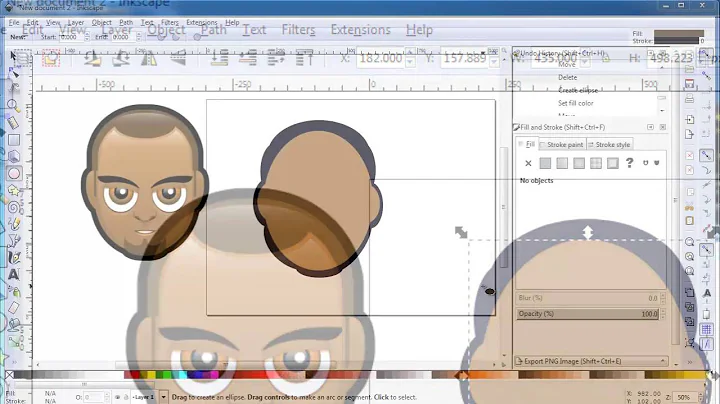Select Create ellipse in Undo History
Image resolution: width=720 pixels, height=404 pixels.
point(578,90)
